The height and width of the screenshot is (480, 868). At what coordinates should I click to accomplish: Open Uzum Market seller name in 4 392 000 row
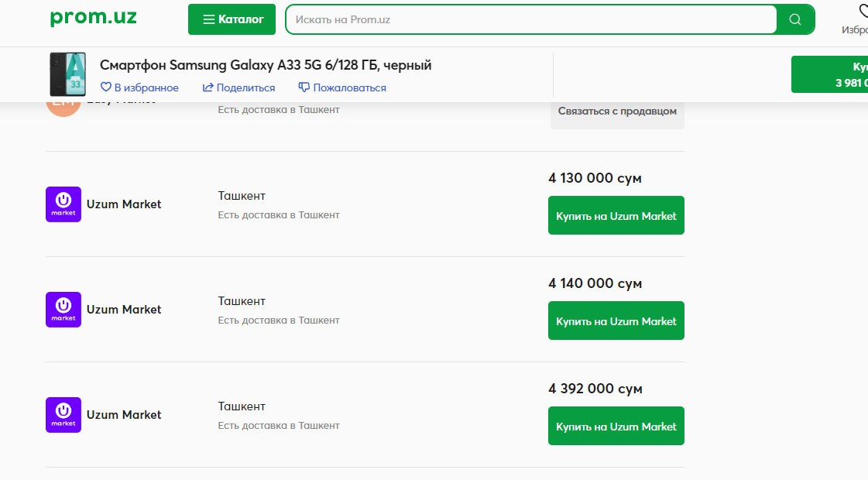(x=124, y=415)
